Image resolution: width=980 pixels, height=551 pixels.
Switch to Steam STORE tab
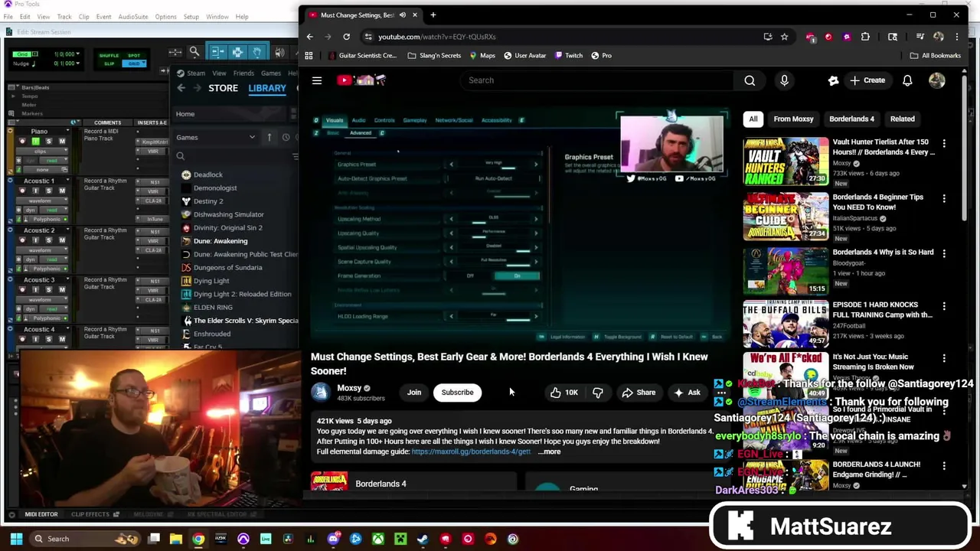[x=224, y=88]
